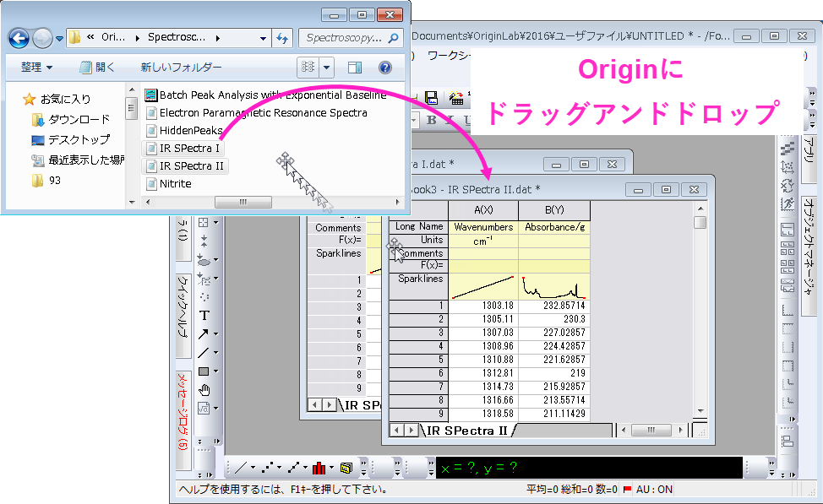Screen dimensions: 823x504
Task: Select the IR SPectra II sheet tab
Action: click(x=467, y=431)
